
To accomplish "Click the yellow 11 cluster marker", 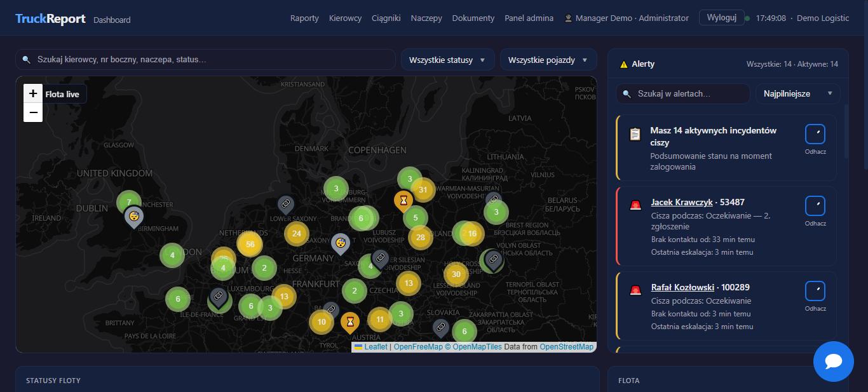I will click(380, 319).
